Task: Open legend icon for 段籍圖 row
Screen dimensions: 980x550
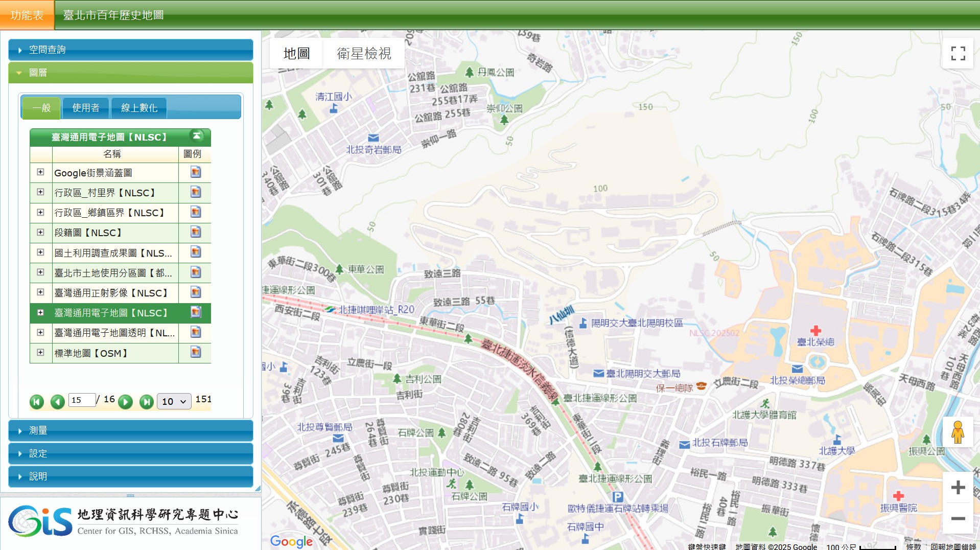Action: (195, 232)
